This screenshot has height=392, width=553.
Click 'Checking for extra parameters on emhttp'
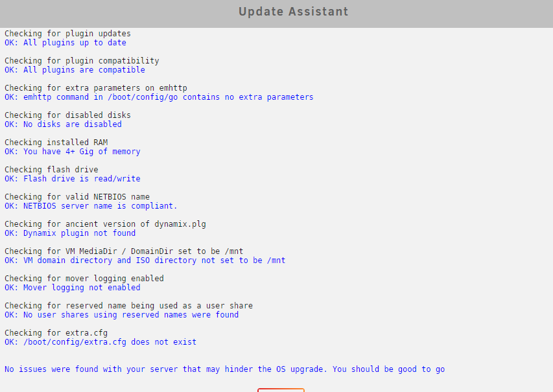pos(96,87)
